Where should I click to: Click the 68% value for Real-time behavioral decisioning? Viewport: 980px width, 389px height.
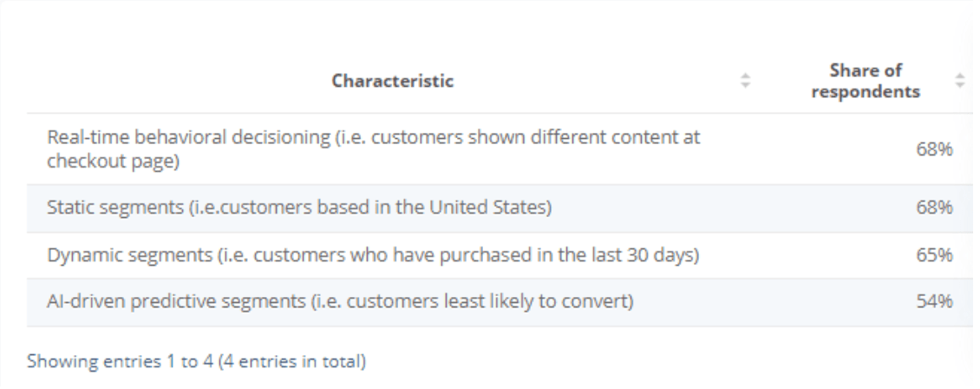point(937,150)
